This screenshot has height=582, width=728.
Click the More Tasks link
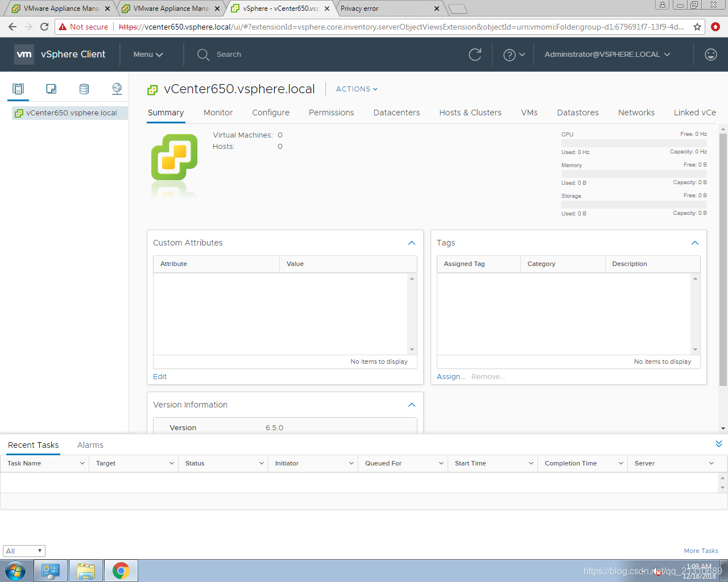[x=701, y=551]
